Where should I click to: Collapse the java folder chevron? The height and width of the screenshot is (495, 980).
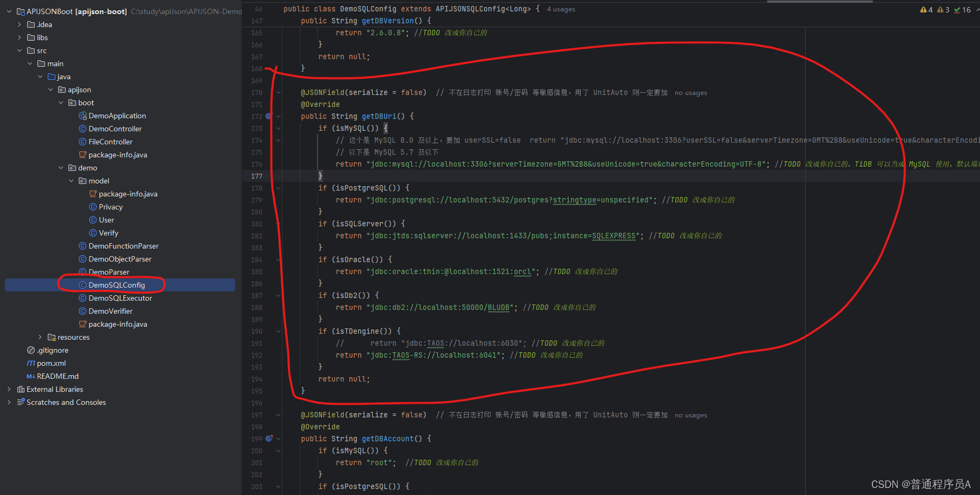pos(40,77)
